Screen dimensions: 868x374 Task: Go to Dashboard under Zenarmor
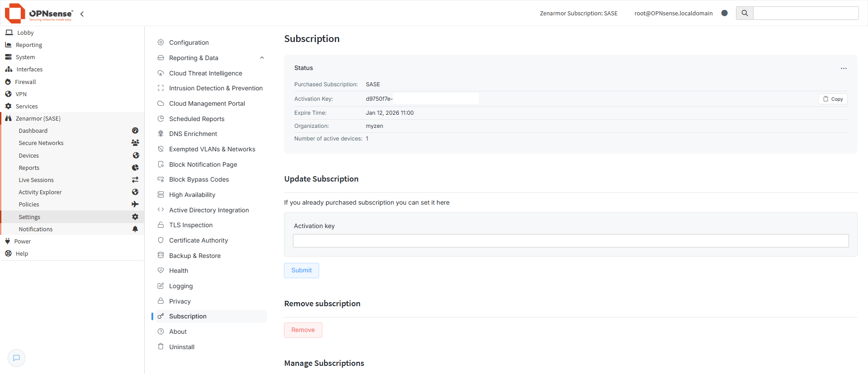pyautogui.click(x=33, y=131)
